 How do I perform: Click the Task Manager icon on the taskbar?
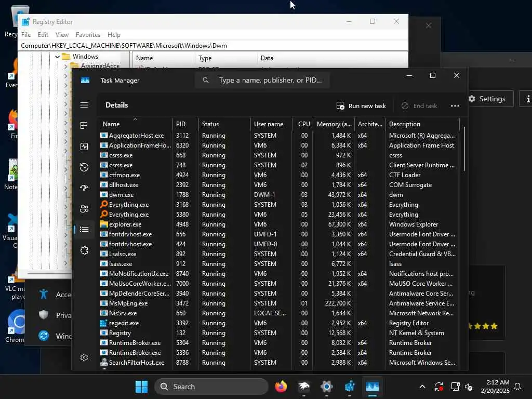point(372,387)
